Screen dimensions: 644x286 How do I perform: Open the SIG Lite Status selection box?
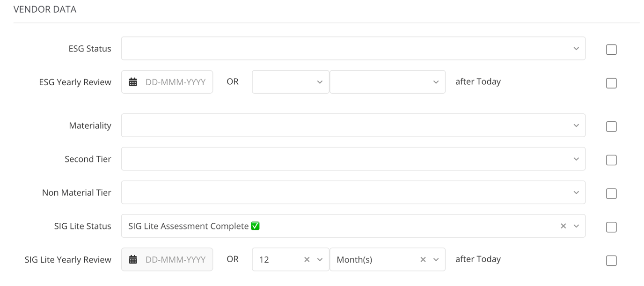tap(328, 226)
